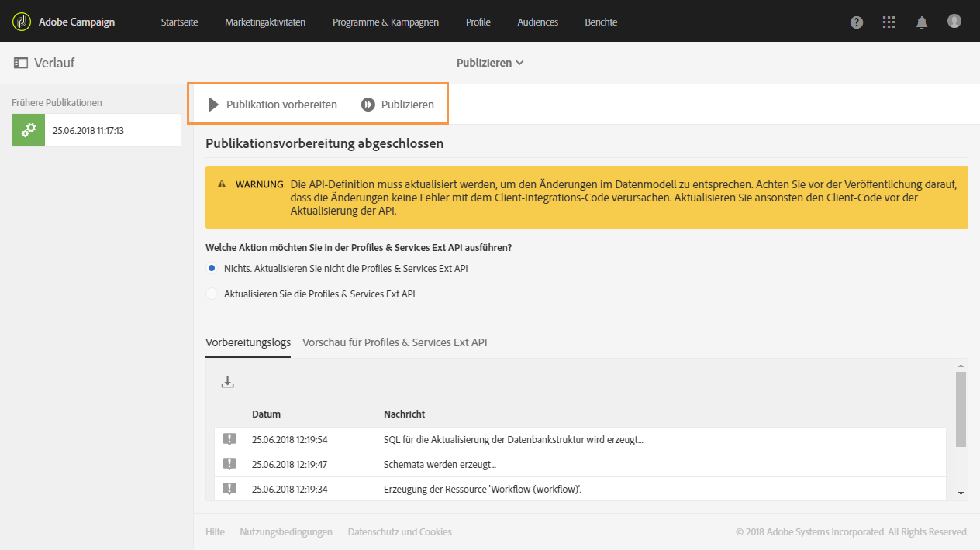Click message 'SQL für die Aktualisierung der Datenbankstruktur'

click(513, 439)
